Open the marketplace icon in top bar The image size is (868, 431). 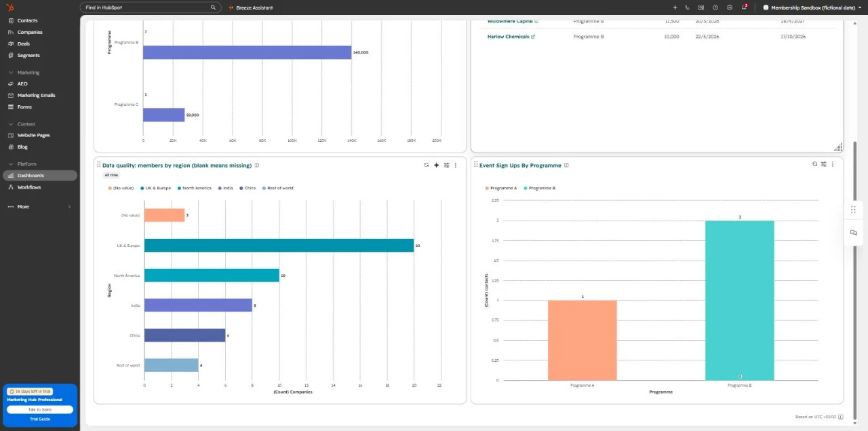pyautogui.click(x=701, y=7)
